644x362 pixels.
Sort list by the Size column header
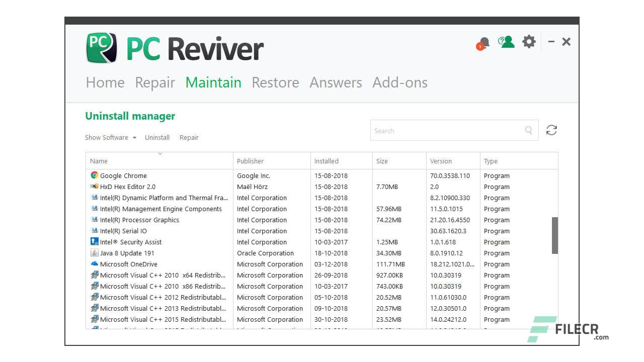[x=382, y=161]
